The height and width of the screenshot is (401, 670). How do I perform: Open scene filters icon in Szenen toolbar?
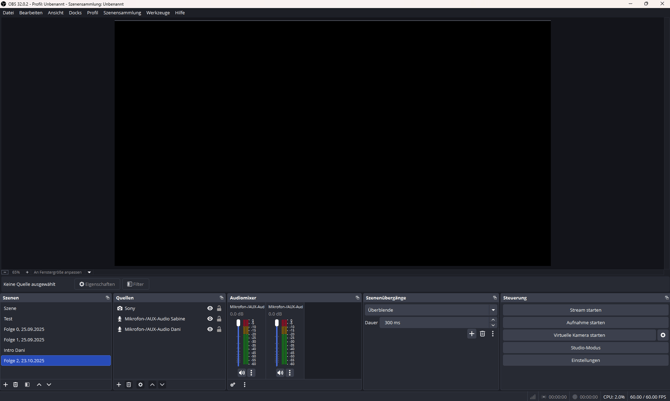pyautogui.click(x=27, y=385)
